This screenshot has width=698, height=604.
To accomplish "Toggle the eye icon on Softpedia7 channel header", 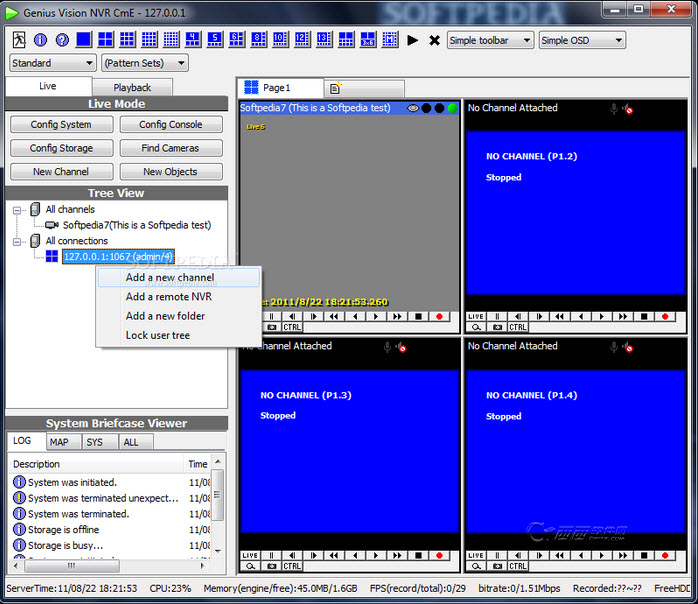I will 413,108.
